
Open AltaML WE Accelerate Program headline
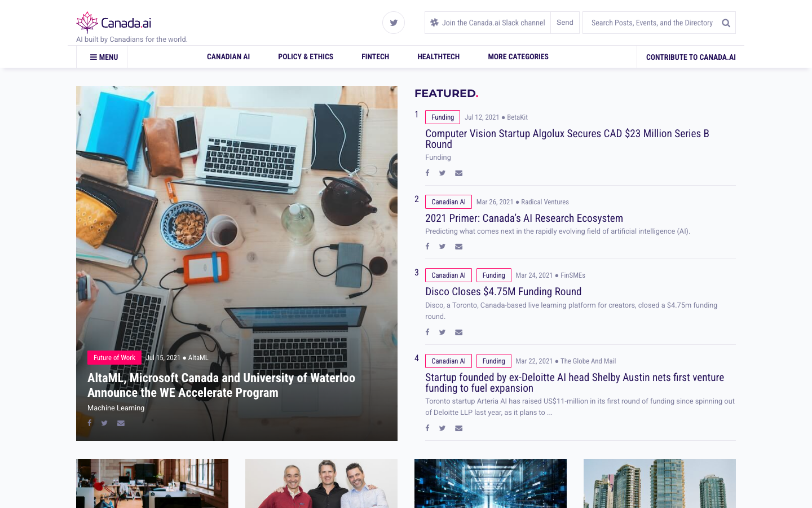[221, 386]
